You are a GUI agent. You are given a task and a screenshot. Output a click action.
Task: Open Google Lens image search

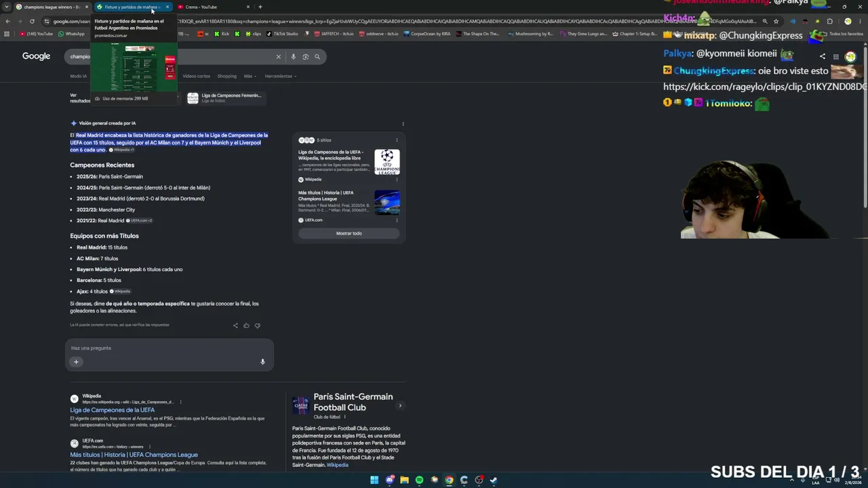tap(305, 57)
